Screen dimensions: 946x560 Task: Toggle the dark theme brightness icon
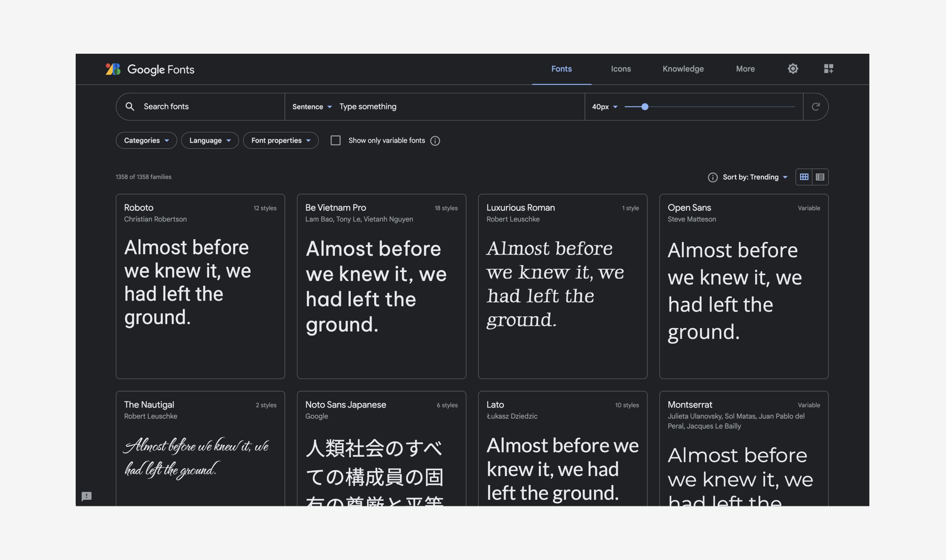coord(793,68)
